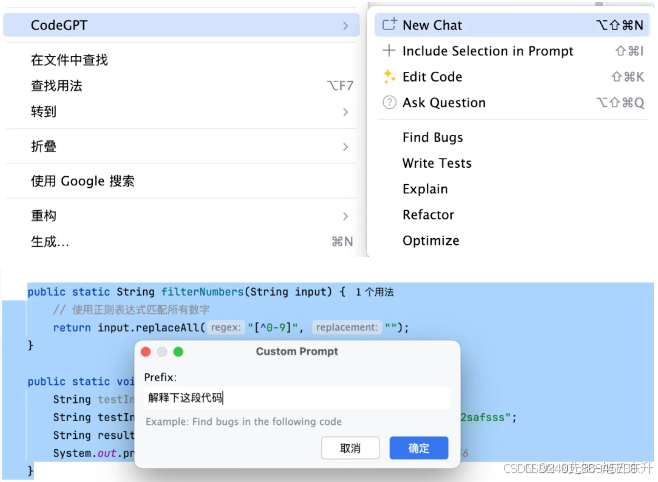
Task: Choose Edit Code option
Action: click(x=512, y=77)
